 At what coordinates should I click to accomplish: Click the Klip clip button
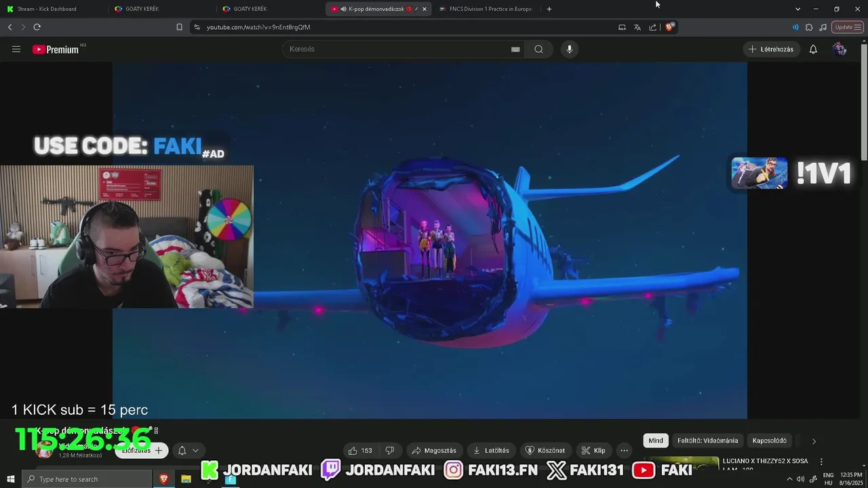click(x=593, y=450)
